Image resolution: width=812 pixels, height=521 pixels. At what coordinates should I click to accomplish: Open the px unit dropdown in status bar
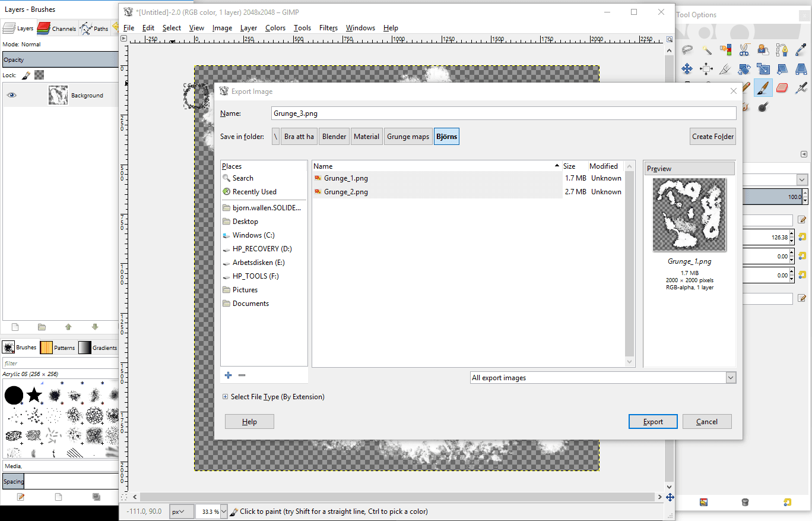(x=181, y=511)
